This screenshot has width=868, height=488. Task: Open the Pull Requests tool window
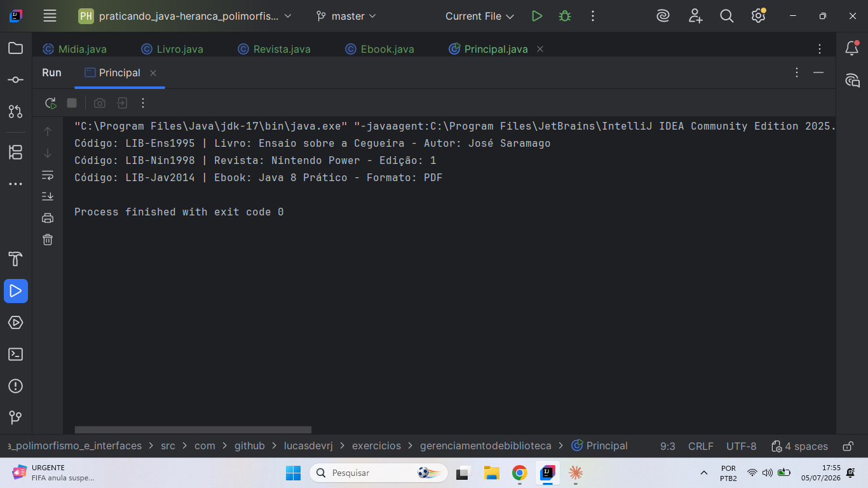(x=15, y=112)
